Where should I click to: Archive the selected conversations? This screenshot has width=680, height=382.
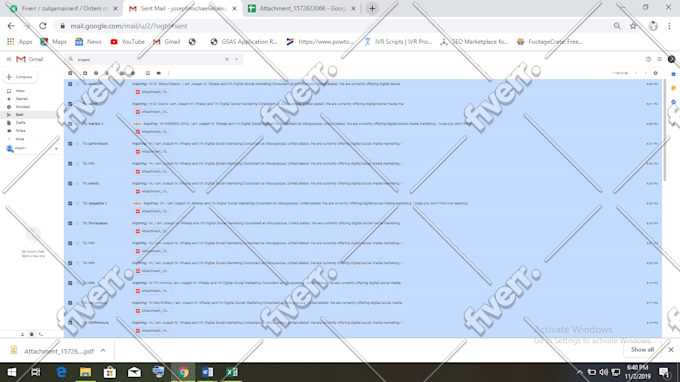tap(85, 73)
